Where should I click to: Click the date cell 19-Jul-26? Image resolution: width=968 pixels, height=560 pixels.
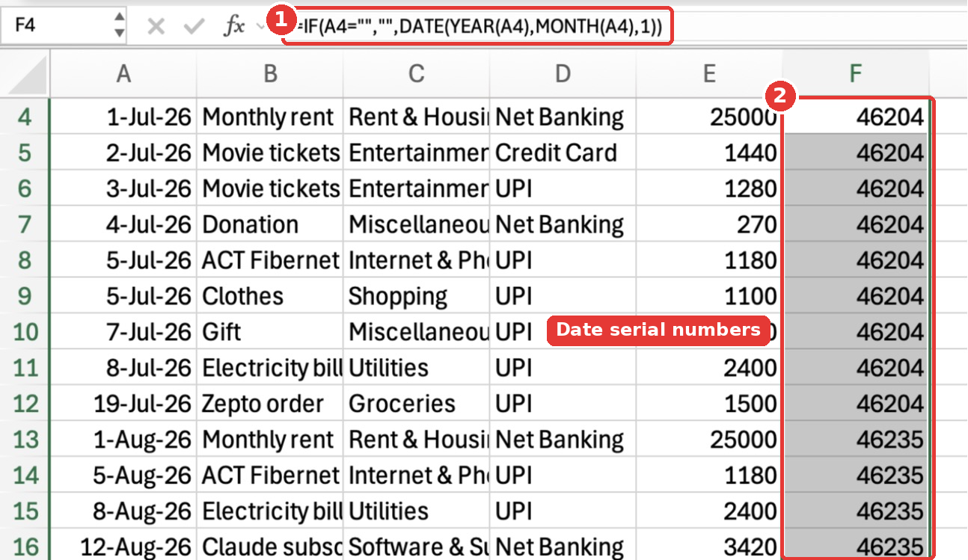123,404
